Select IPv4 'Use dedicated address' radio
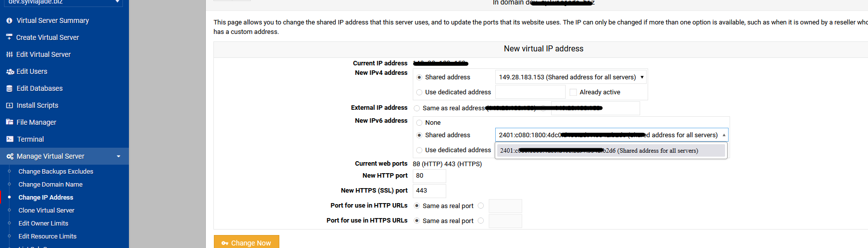Screen dimensions: 868x248 (x=419, y=92)
